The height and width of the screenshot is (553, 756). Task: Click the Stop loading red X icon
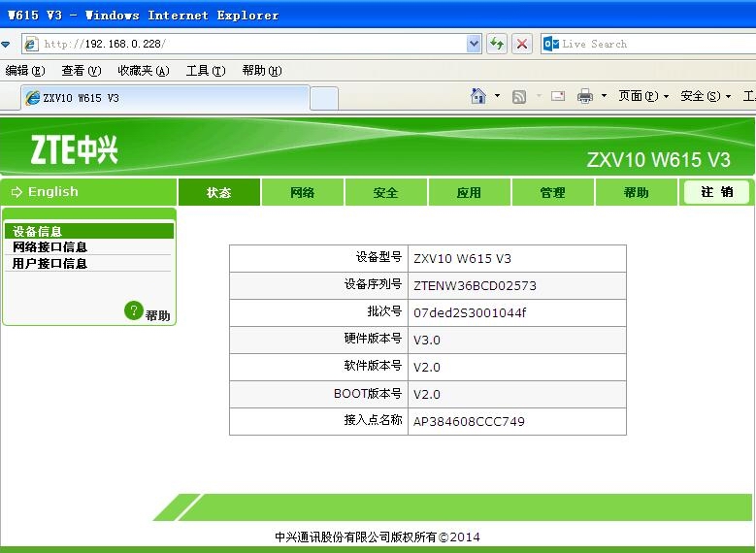pos(522,44)
